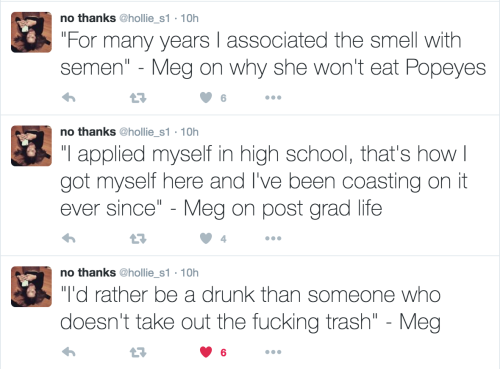
Task: Open more options on the Popeyes tweet
Action: point(273,98)
